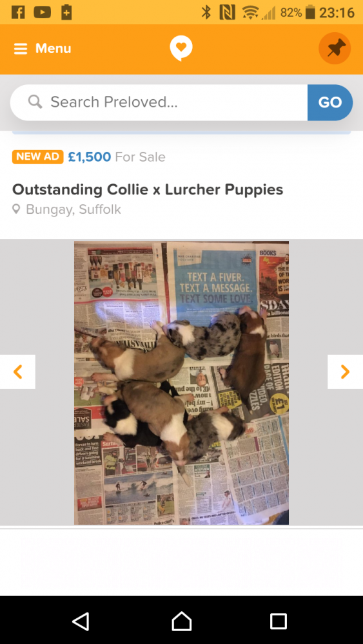Tap the Preloved heart logo
This screenshot has width=363, height=644.
click(x=181, y=48)
